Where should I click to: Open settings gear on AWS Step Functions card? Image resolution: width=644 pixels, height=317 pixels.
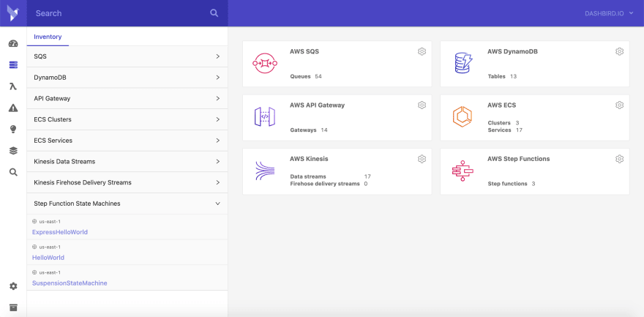[x=619, y=159]
